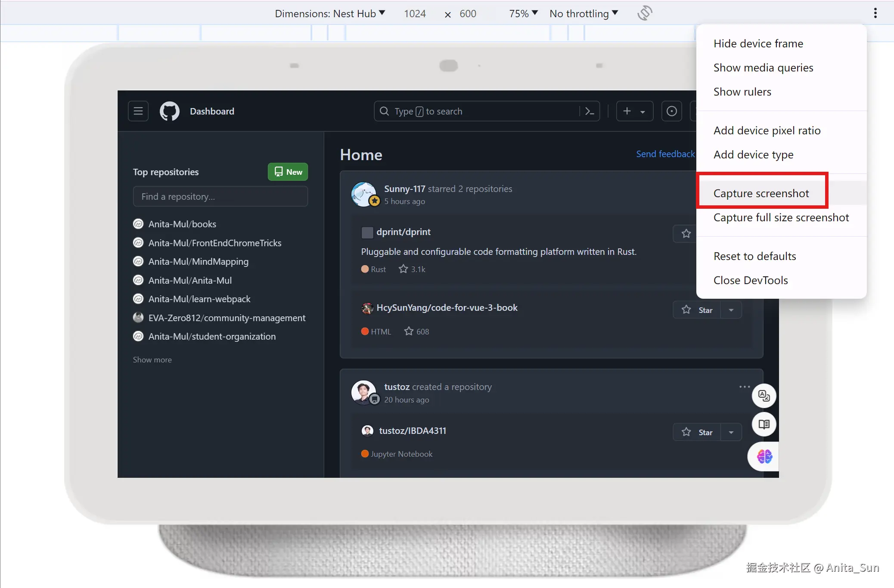Open GitHub hamburger navigation menu
Viewport: 894px width, 588px height.
click(x=138, y=111)
